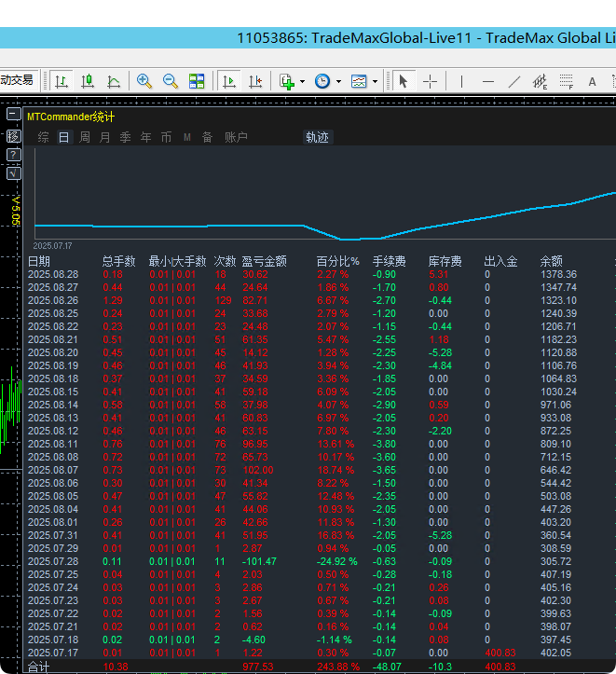
Task: Select the 日 daily tab
Action: coord(64,137)
